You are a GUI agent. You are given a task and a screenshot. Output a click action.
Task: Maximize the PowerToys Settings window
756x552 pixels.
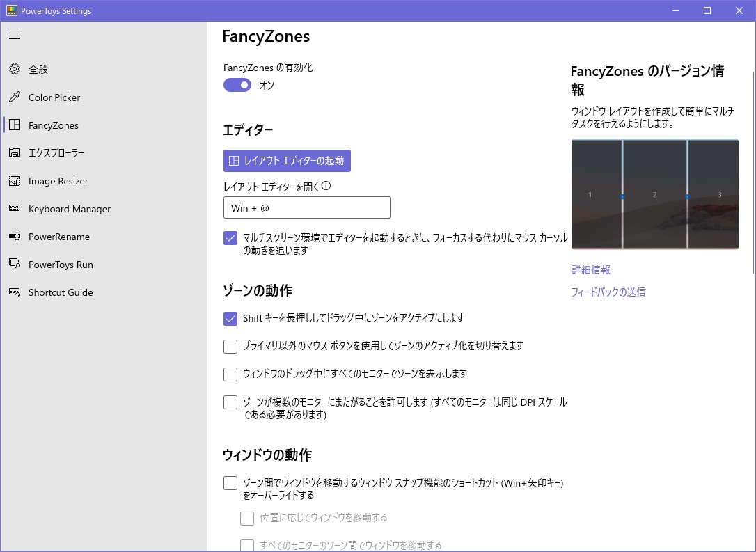[x=707, y=10]
